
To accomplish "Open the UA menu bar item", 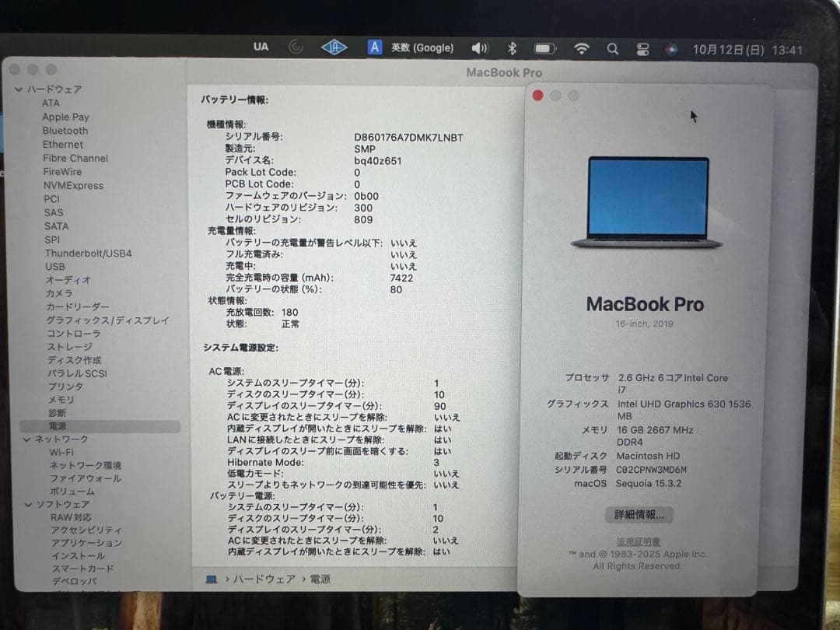I will [x=261, y=47].
